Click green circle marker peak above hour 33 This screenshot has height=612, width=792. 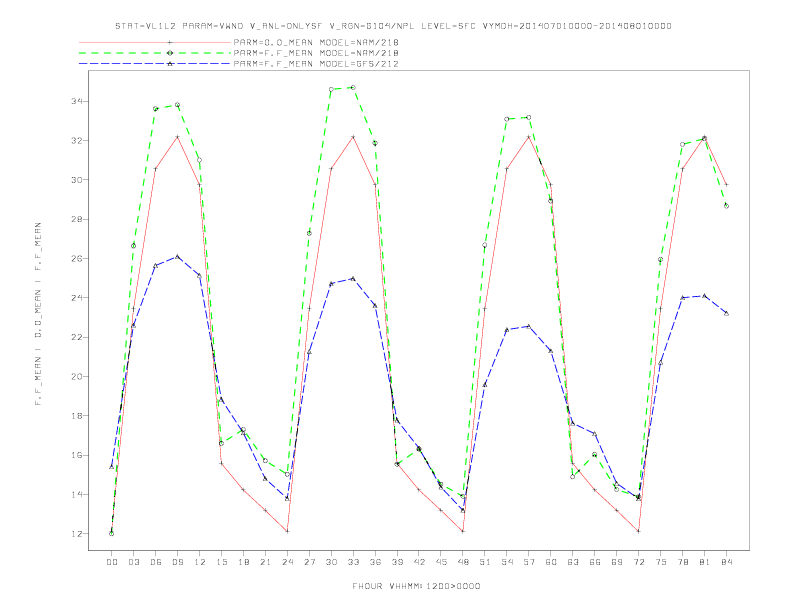[353, 87]
